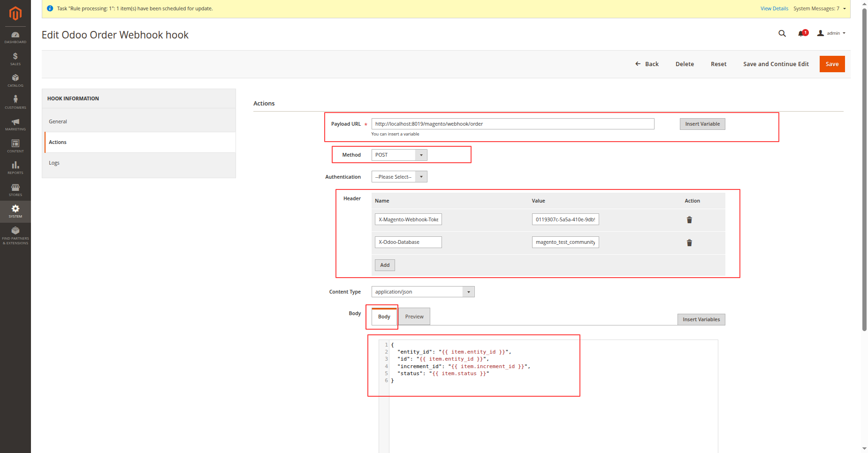Click Add to add a header

385,265
